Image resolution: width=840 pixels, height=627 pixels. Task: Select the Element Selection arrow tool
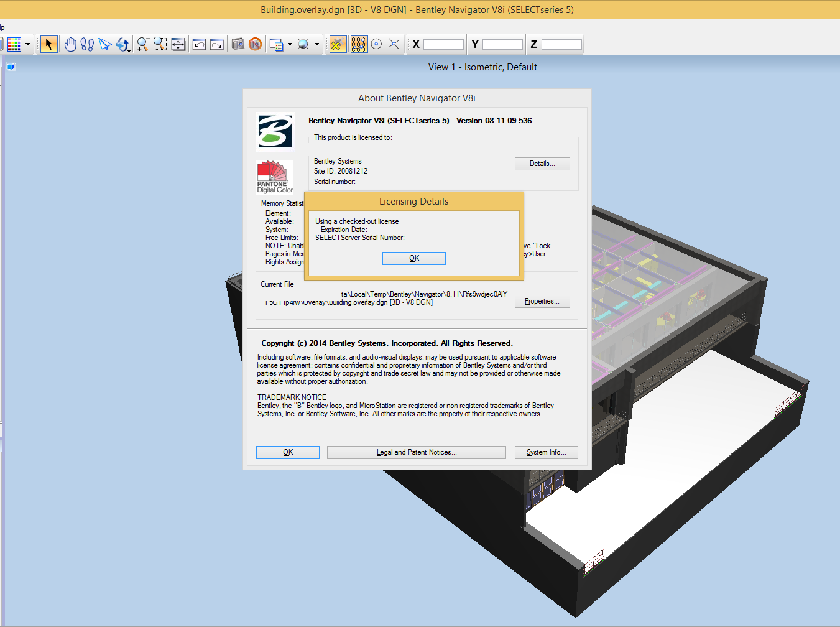pos(48,44)
